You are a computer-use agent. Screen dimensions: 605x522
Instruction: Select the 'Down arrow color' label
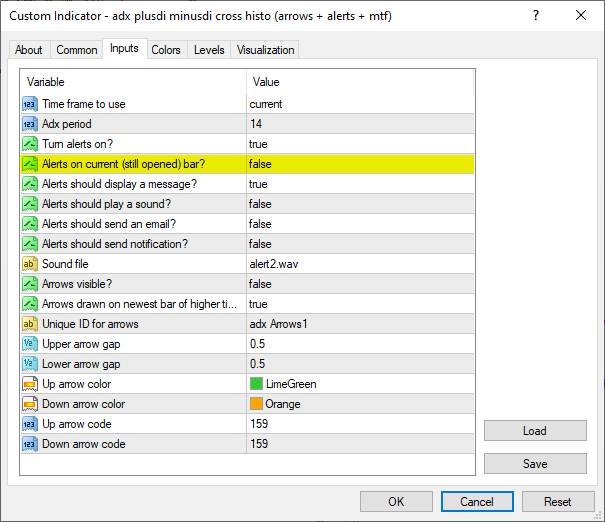tap(84, 404)
